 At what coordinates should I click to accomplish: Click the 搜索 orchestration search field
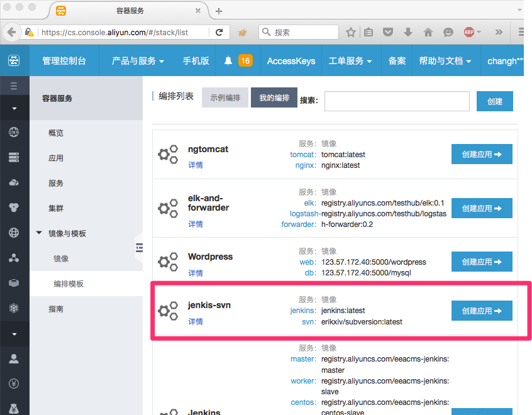point(397,101)
